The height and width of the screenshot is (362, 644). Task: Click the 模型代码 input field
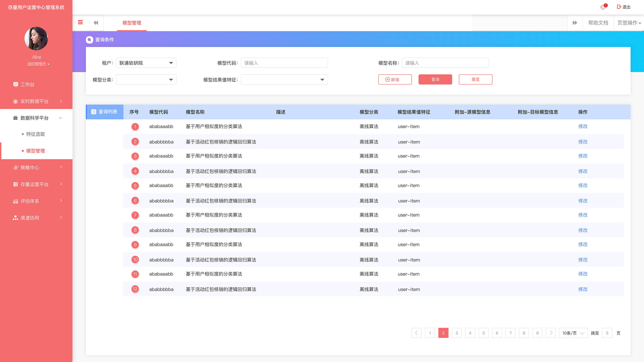tap(284, 63)
